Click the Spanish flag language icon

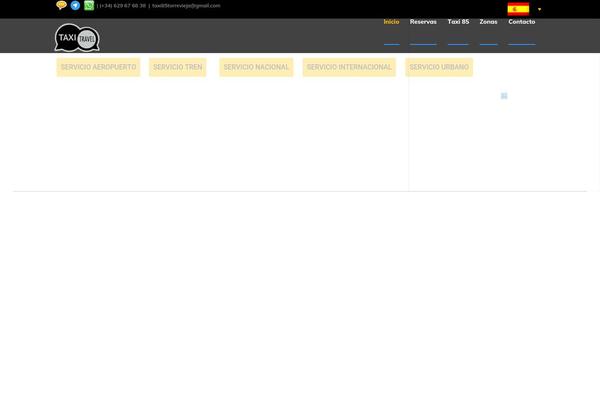(518, 9)
